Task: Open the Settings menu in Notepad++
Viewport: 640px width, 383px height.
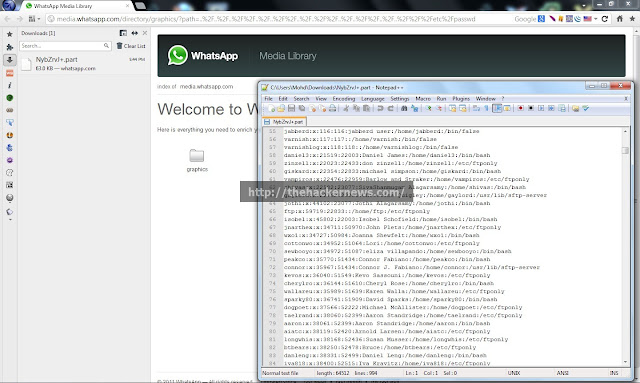Action: pos(400,99)
